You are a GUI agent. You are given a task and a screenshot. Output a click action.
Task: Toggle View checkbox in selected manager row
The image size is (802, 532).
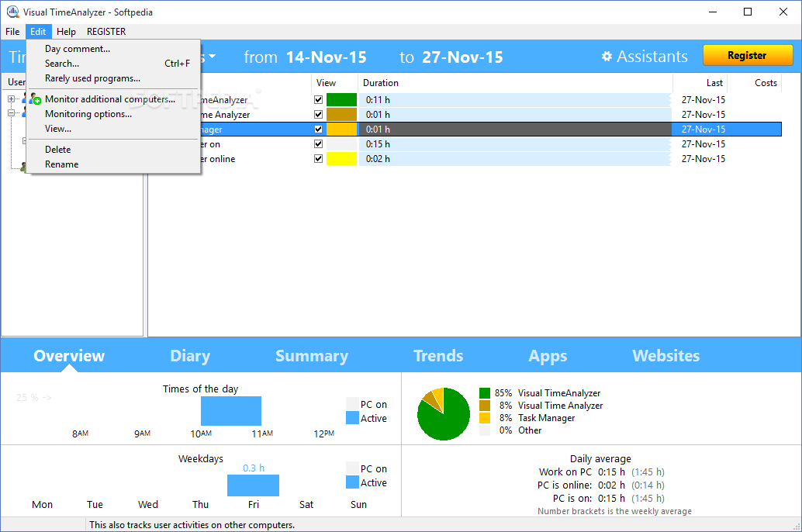(x=318, y=130)
